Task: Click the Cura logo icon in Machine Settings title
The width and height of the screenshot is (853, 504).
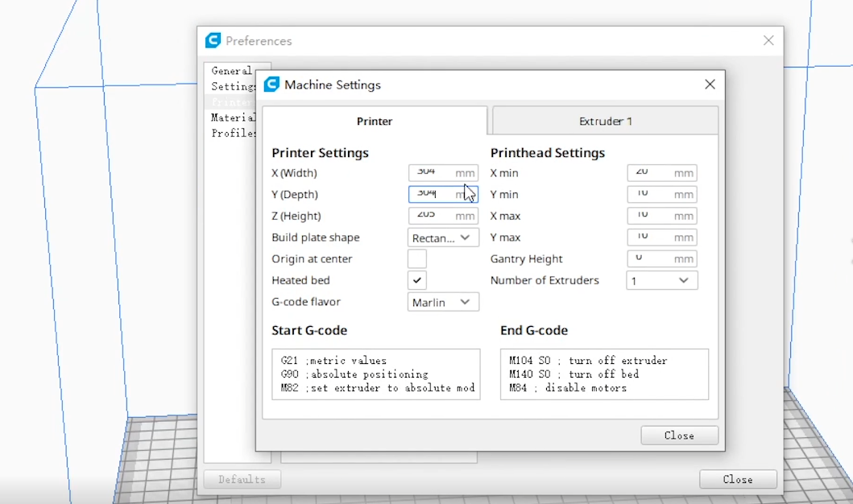Action: coord(271,85)
